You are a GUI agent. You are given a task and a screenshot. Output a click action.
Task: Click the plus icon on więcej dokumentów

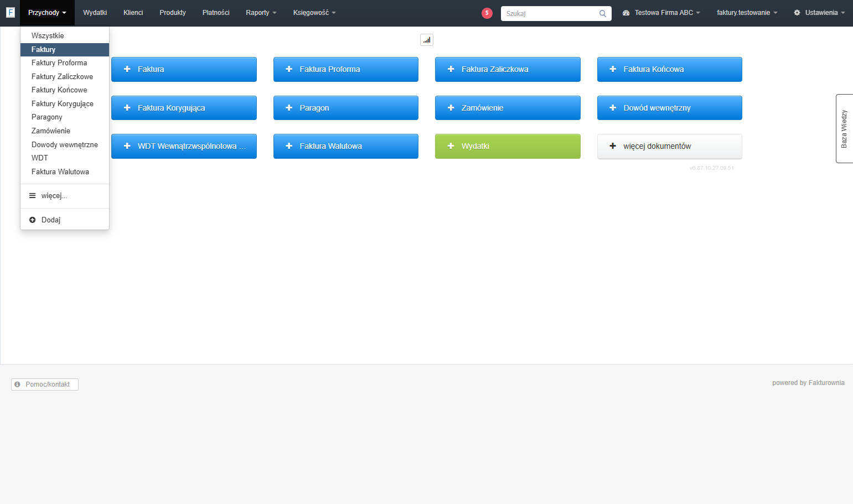(613, 146)
